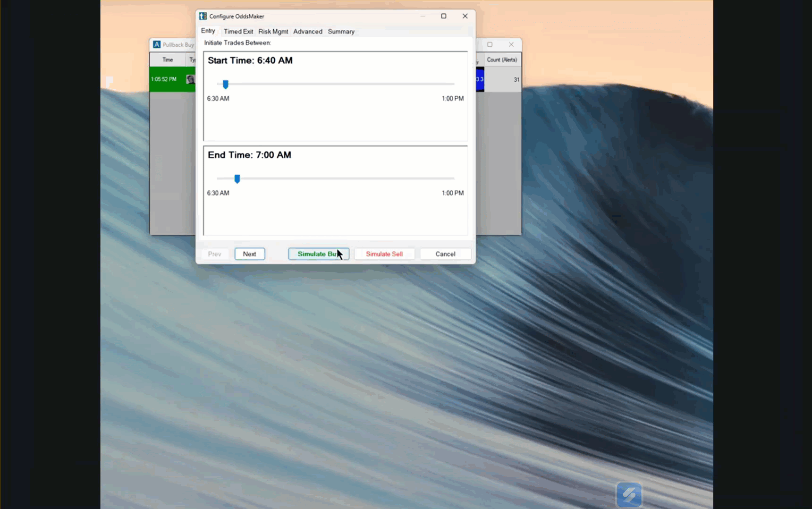Click the Next button
This screenshot has width=812, height=509.
pos(250,254)
